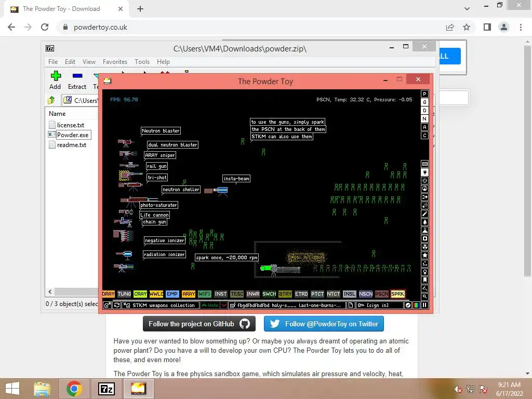Upvote the save with the Vote button

210,305
